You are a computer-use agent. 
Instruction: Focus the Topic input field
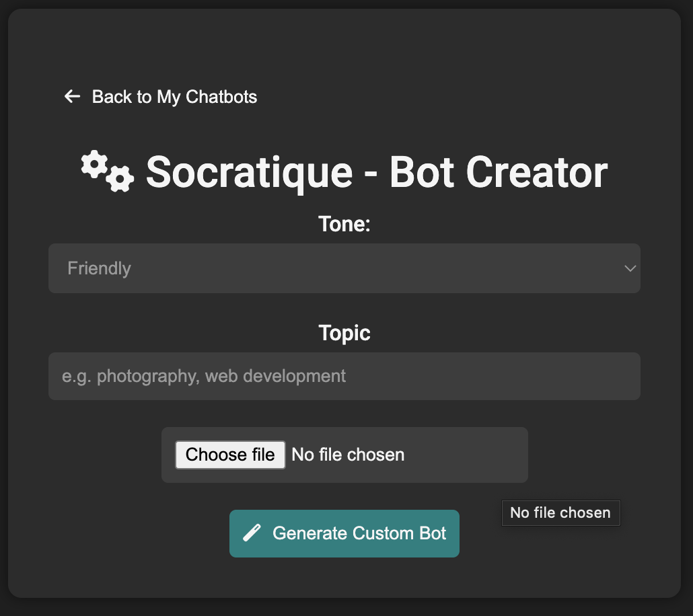click(x=344, y=377)
